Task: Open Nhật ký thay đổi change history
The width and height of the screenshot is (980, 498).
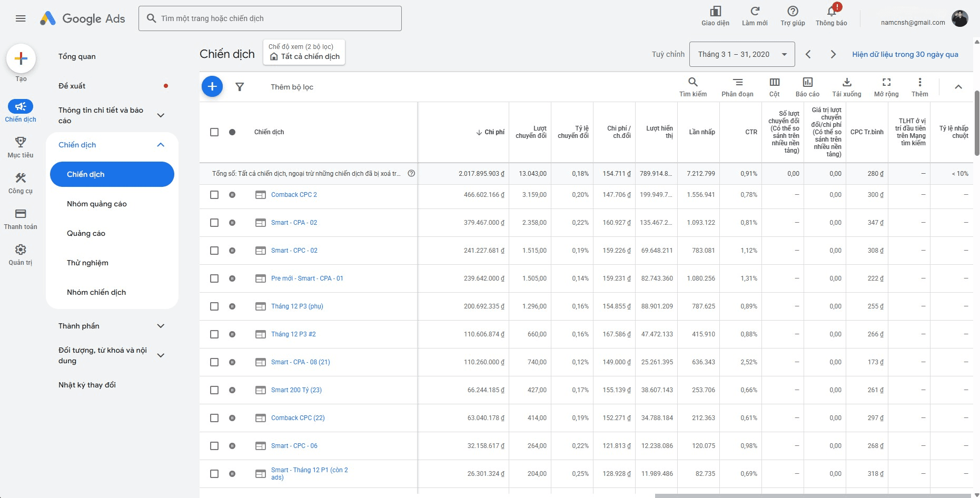Action: (87, 385)
